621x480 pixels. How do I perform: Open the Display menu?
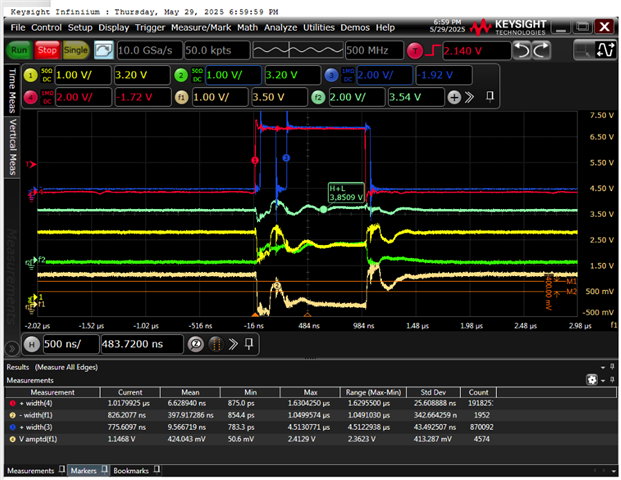point(114,27)
